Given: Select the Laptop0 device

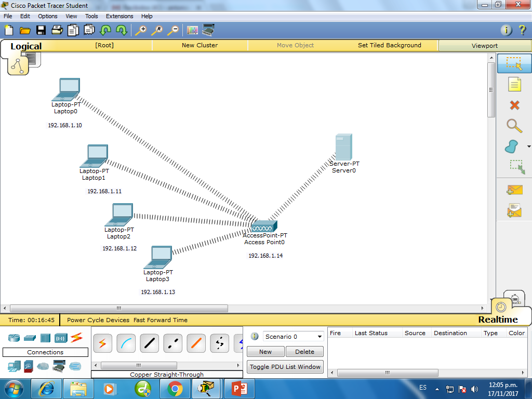Looking at the screenshot, I should [x=66, y=89].
